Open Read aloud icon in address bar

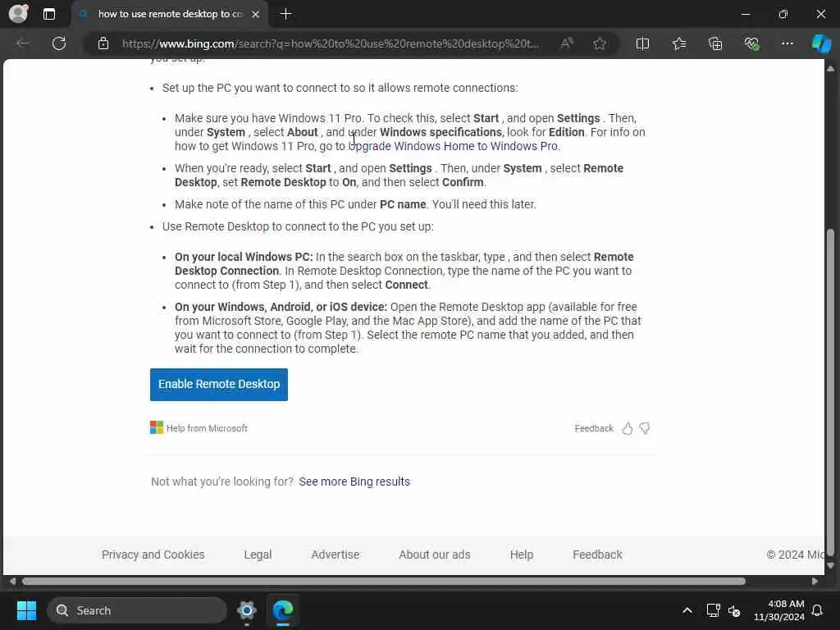coord(566,43)
